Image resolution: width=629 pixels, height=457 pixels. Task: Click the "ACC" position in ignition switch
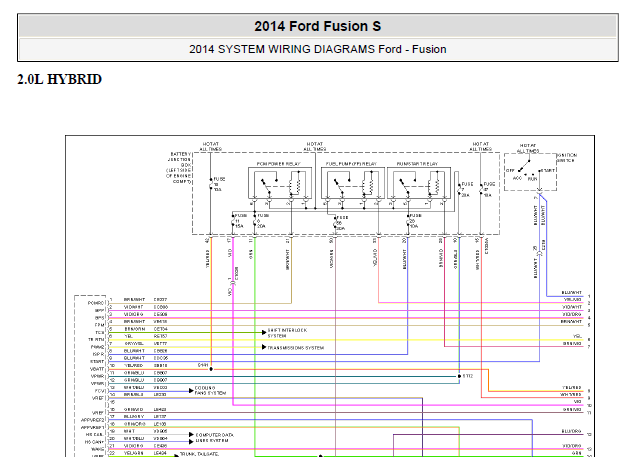click(x=517, y=178)
